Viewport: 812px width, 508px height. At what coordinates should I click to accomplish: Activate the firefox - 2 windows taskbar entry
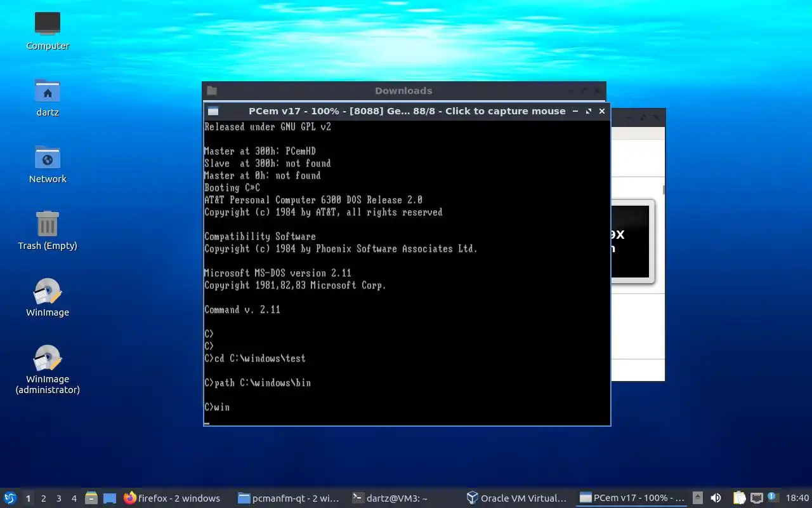point(173,498)
